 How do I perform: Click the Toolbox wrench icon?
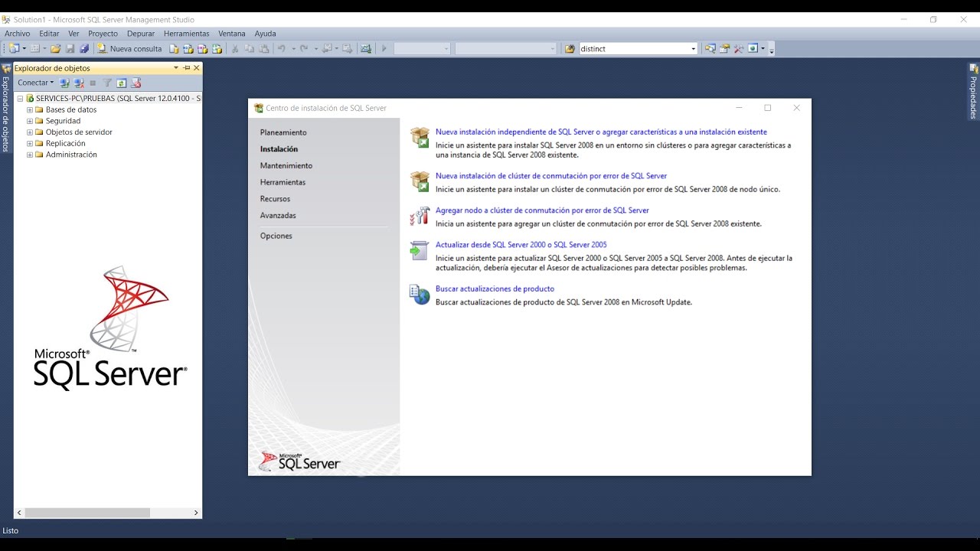click(x=739, y=48)
